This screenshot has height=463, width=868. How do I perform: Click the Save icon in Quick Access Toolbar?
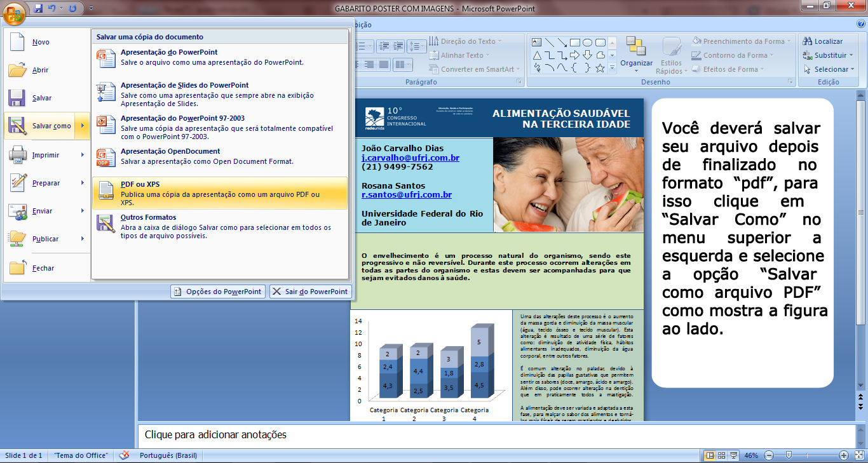(x=38, y=9)
